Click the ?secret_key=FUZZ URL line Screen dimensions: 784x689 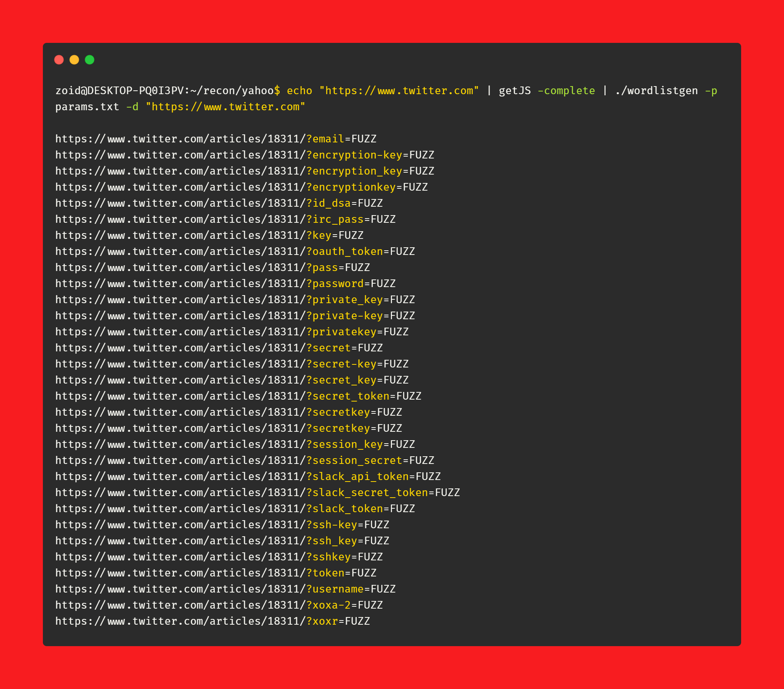[x=232, y=380]
